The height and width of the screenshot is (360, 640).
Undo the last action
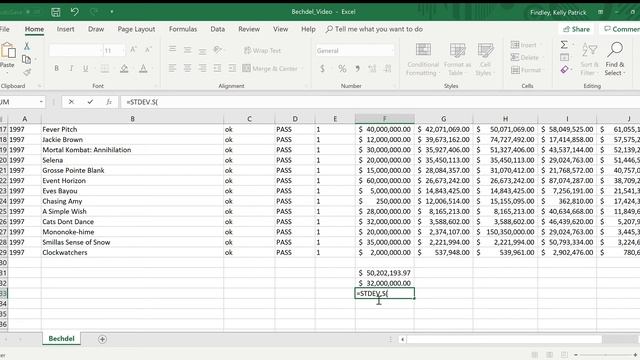tap(75, 11)
